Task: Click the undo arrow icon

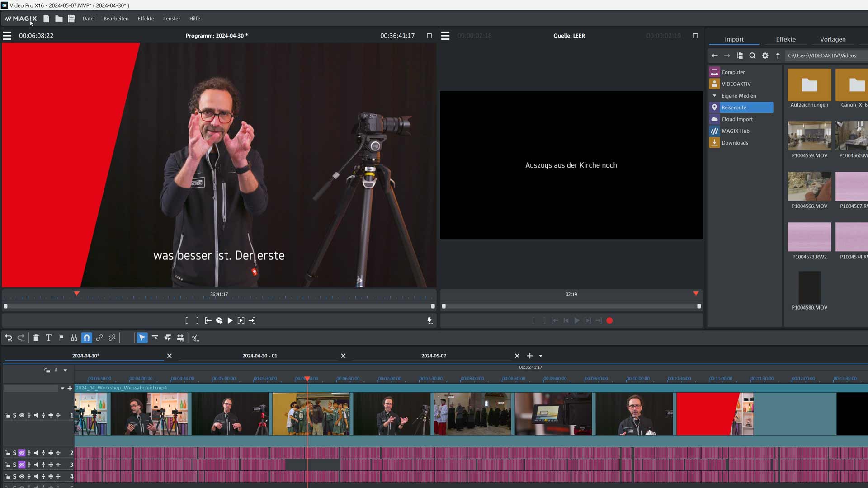Action: click(x=9, y=338)
